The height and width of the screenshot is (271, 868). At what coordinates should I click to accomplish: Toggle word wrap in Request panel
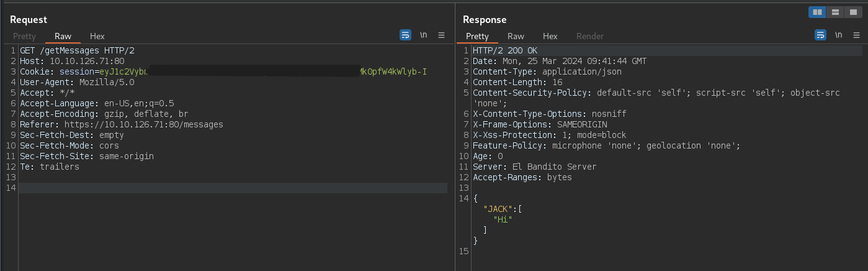click(x=405, y=35)
